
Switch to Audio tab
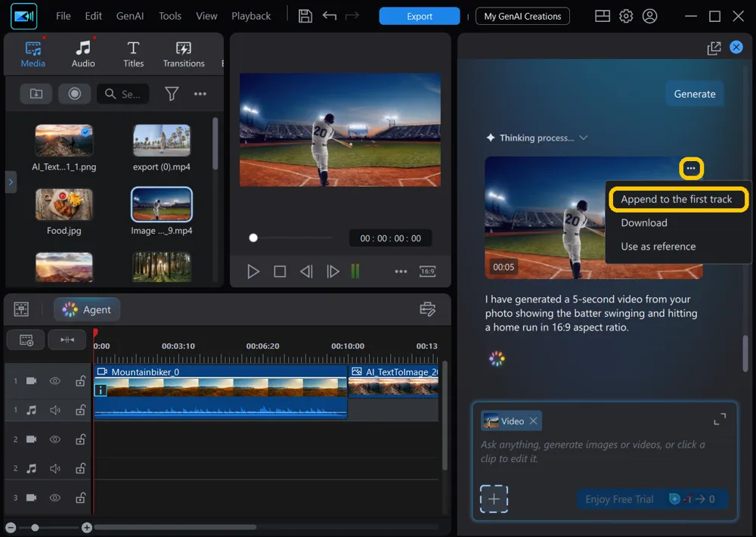click(x=83, y=54)
